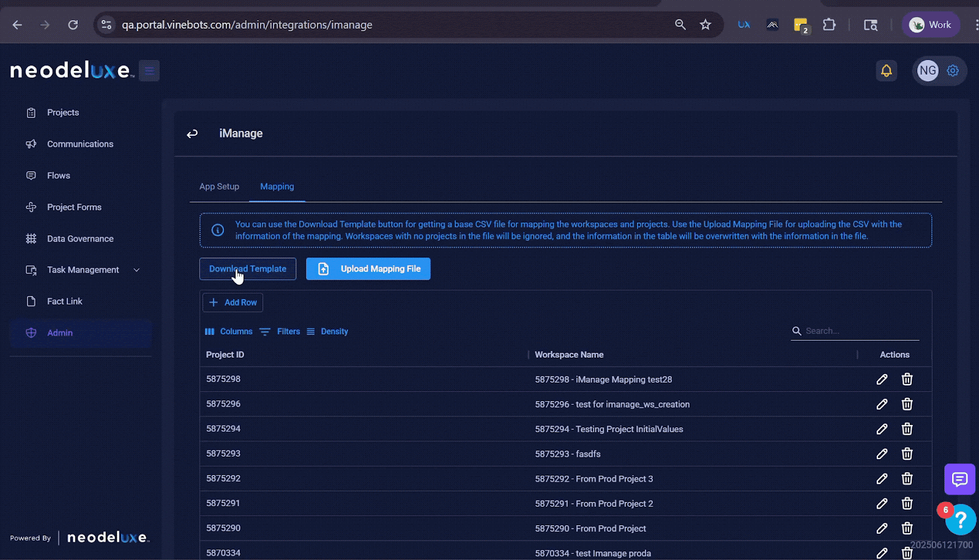Edit the row for project 5875296

coord(882,404)
